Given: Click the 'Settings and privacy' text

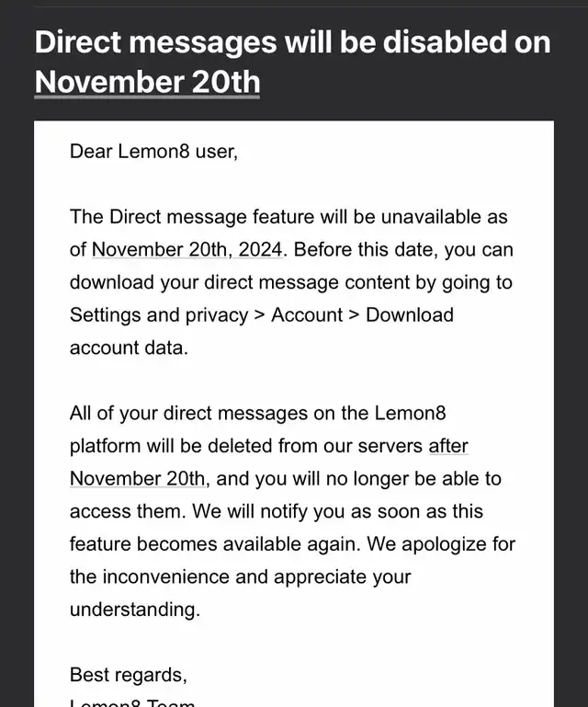Looking at the screenshot, I should click(159, 315).
